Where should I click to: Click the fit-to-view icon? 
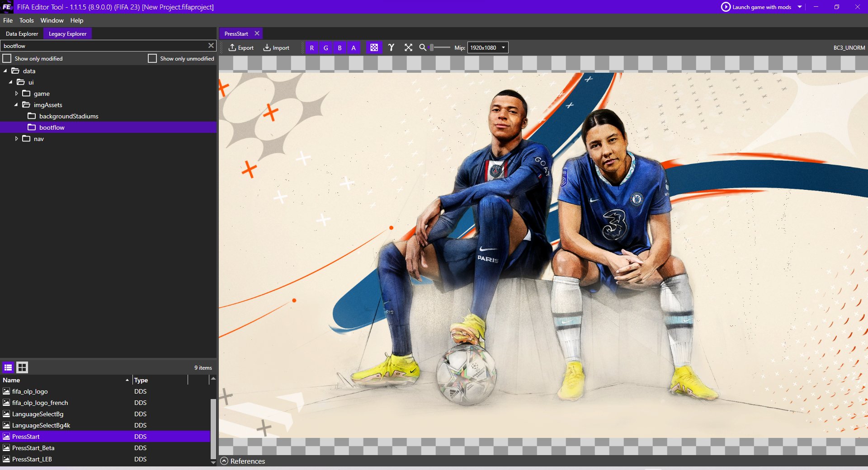(408, 47)
